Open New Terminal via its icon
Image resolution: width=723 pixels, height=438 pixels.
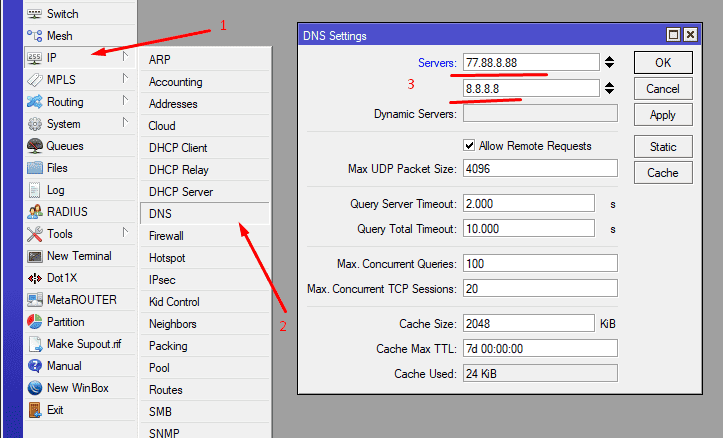[x=34, y=256]
